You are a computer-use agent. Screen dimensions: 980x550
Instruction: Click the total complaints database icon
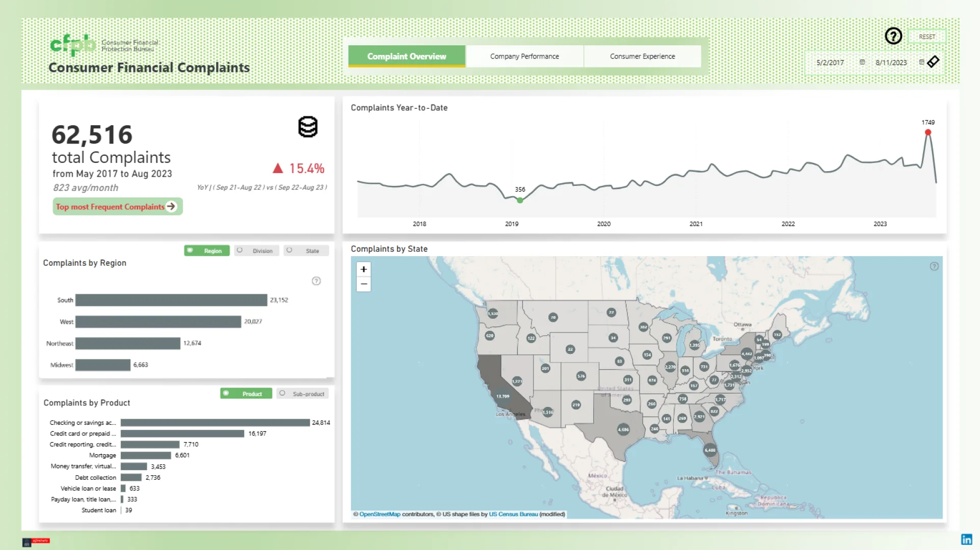308,127
